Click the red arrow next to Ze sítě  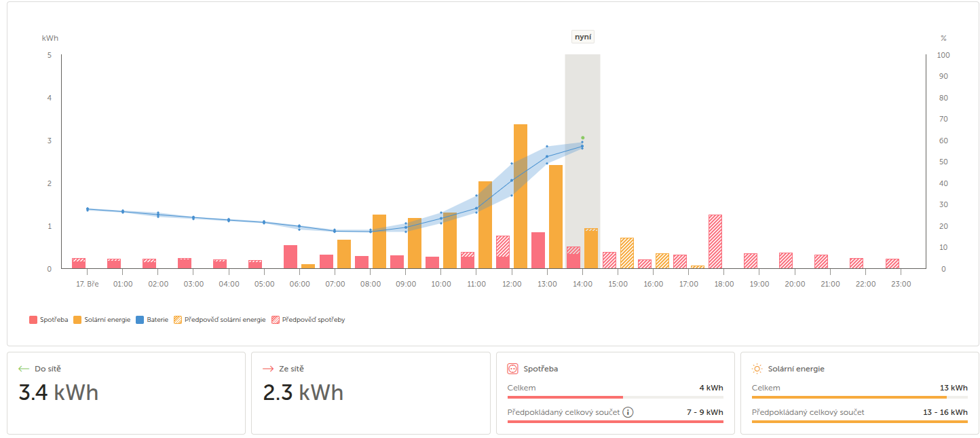point(268,369)
